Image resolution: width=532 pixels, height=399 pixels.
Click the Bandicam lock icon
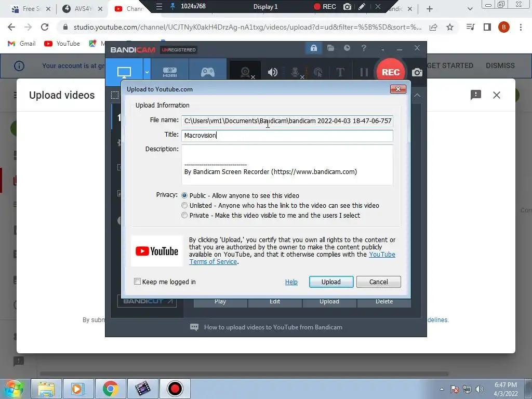[313, 48]
